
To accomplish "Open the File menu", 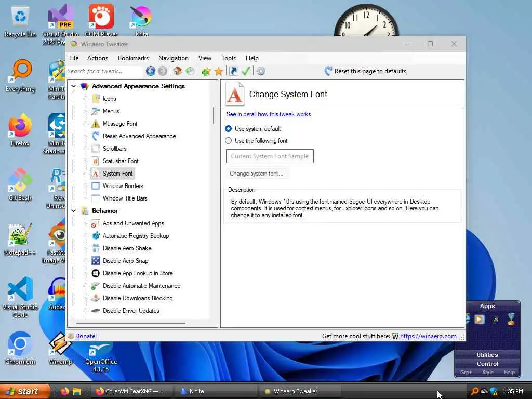I will click(74, 58).
